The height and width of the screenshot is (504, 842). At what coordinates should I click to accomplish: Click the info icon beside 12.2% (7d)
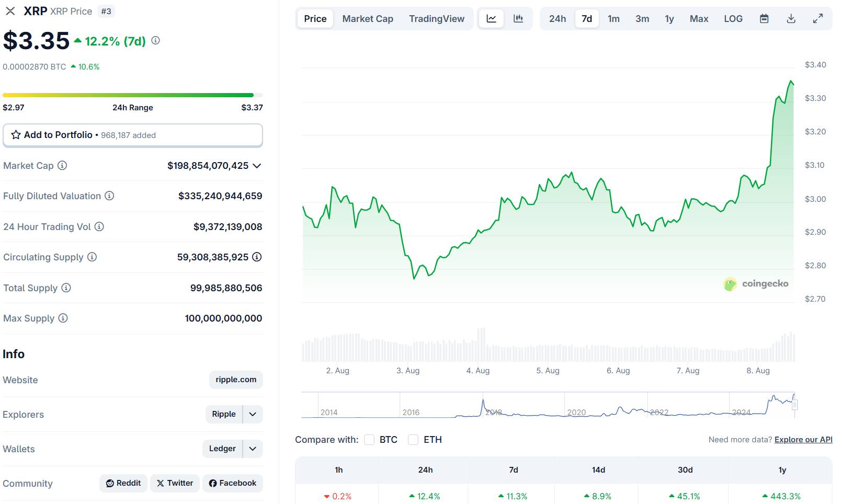(x=155, y=40)
